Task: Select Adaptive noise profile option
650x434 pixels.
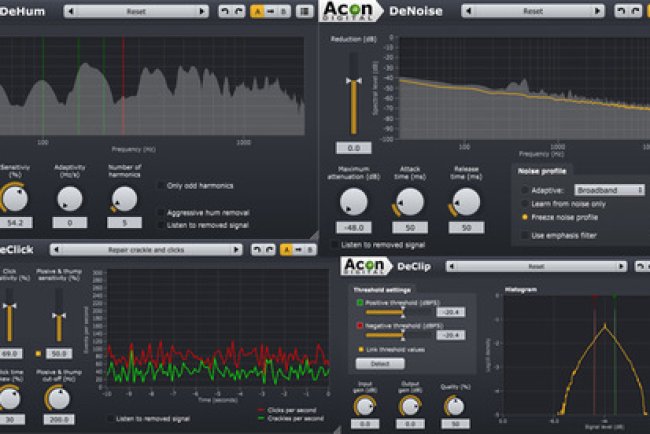Action: point(525,190)
